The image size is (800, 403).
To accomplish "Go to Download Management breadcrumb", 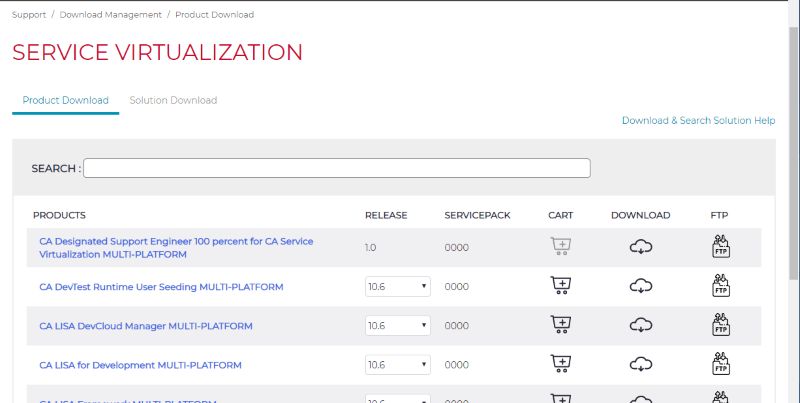I will pos(110,15).
